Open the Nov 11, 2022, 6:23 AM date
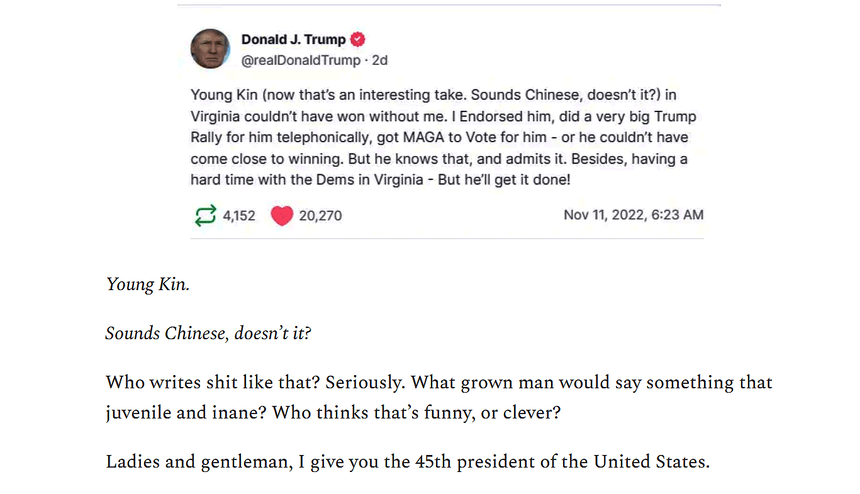Viewport: 860px width, 494px height. (x=633, y=215)
